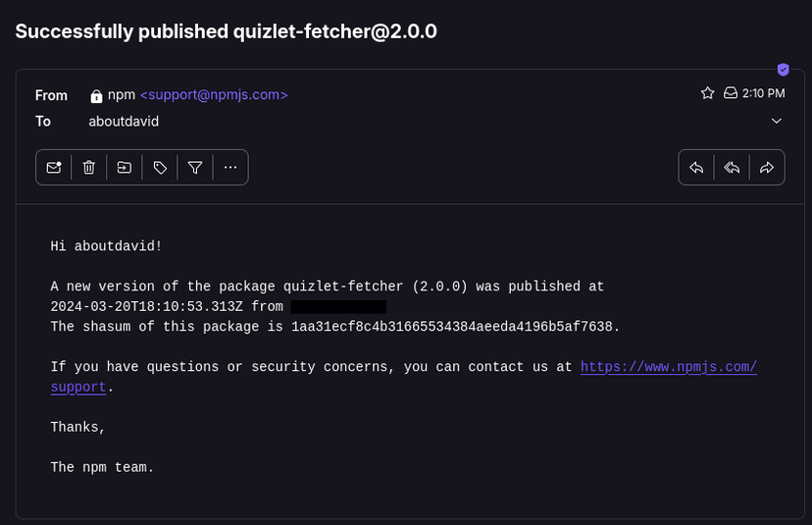812x525 pixels.
Task: Click recipient name aboutdavid
Action: point(124,122)
